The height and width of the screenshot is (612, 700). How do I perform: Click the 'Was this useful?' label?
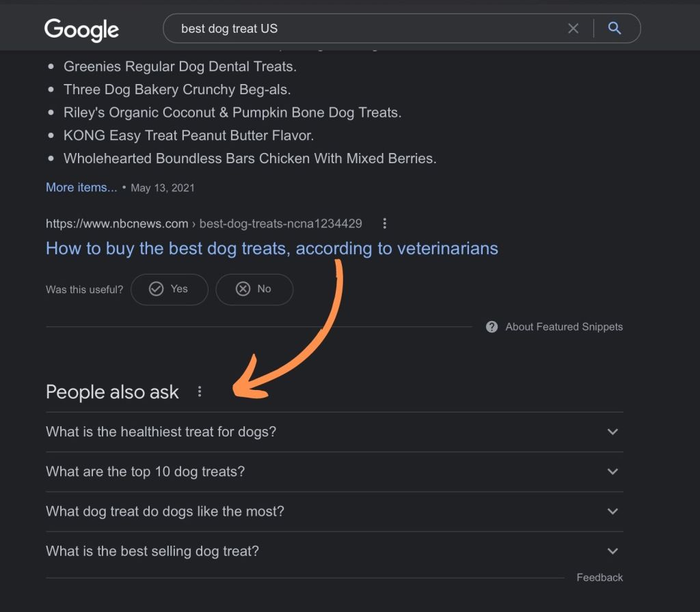coord(84,290)
